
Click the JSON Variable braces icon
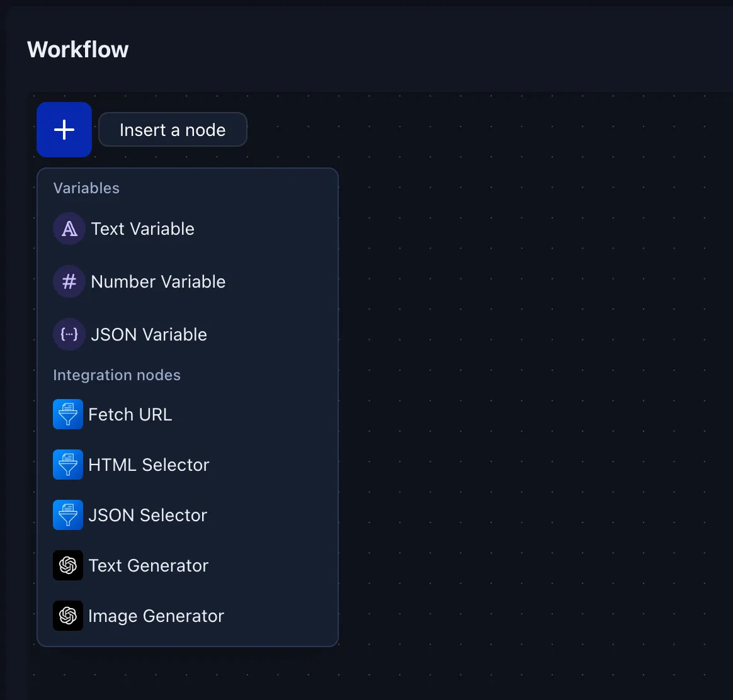click(69, 334)
